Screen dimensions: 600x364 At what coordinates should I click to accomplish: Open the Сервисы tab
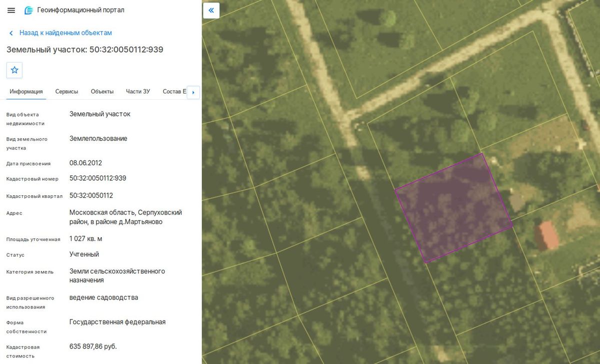pyautogui.click(x=66, y=92)
